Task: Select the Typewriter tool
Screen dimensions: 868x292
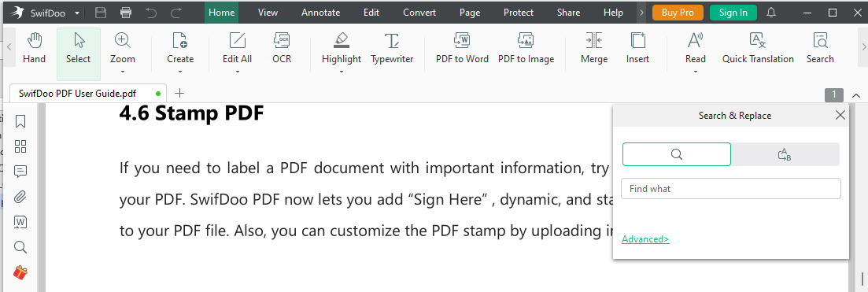Action: (392, 48)
